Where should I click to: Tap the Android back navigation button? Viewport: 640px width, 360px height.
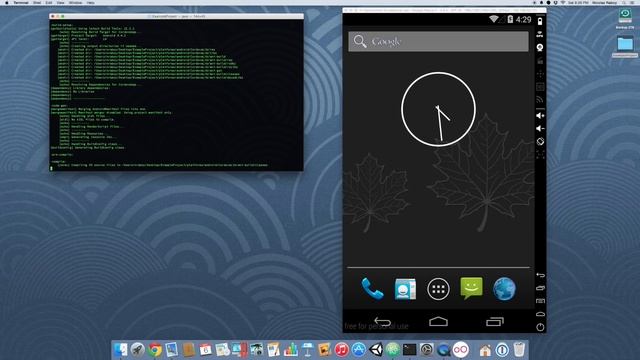click(382, 322)
